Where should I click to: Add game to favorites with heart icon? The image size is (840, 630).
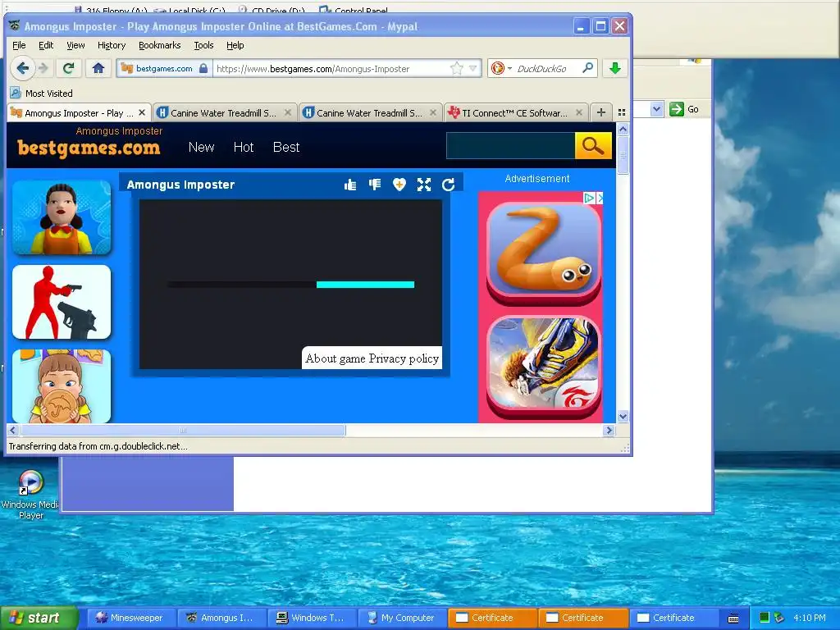[x=399, y=185]
